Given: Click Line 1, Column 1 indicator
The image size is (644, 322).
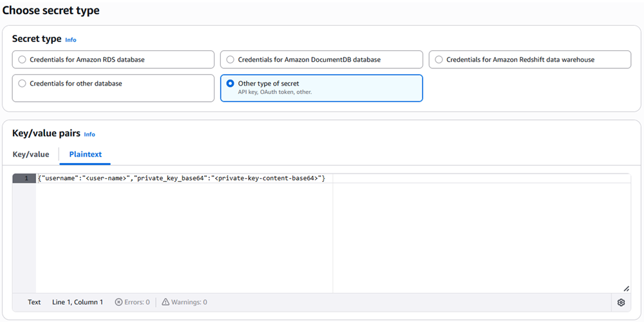Looking at the screenshot, I should (x=78, y=302).
